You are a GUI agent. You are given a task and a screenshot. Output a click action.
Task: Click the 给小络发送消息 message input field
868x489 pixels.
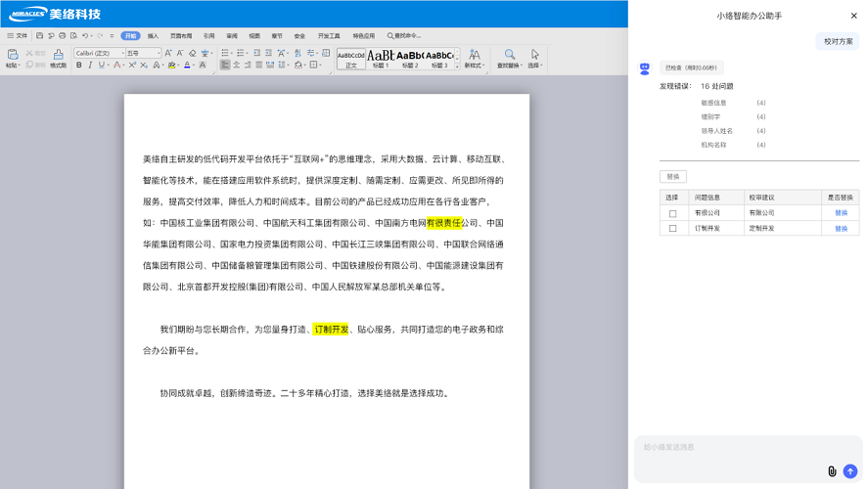click(x=729, y=448)
